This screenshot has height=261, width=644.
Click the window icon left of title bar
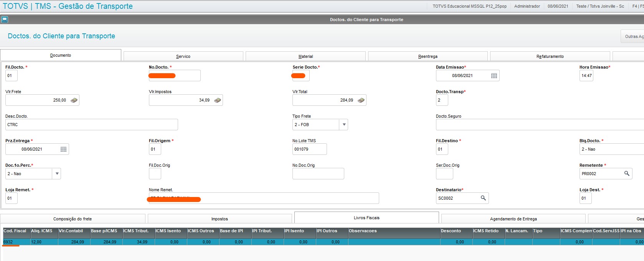[5, 19]
